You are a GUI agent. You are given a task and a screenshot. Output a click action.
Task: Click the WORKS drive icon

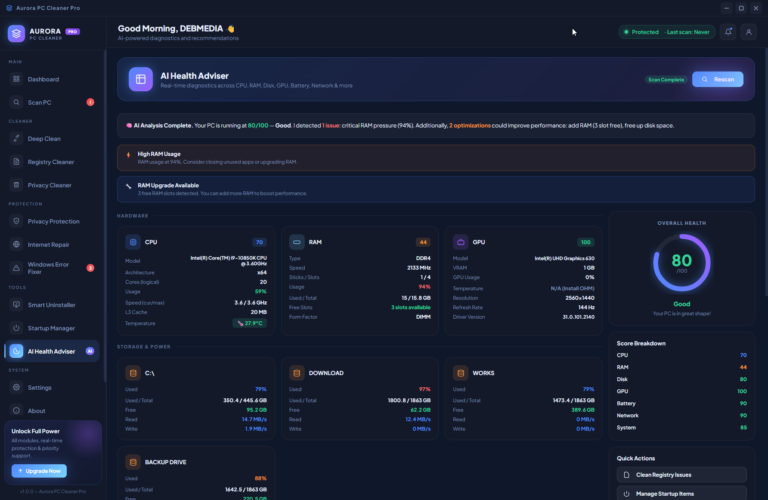(460, 373)
